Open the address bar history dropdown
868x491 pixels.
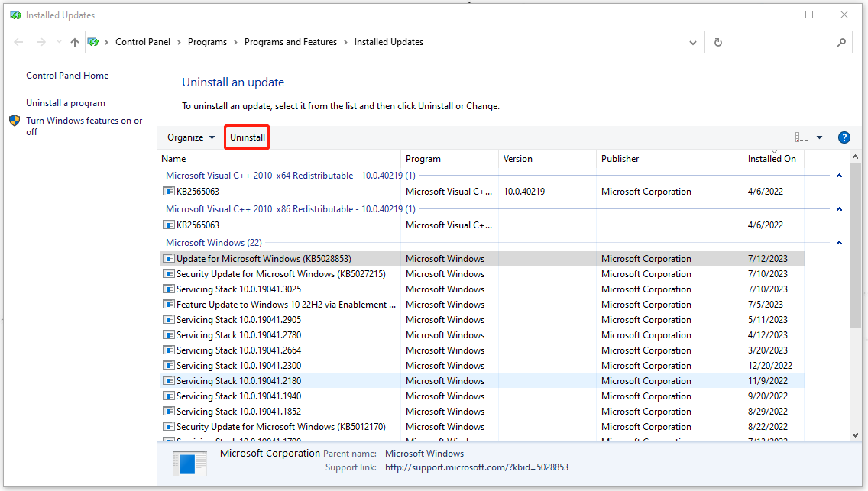pos(692,42)
